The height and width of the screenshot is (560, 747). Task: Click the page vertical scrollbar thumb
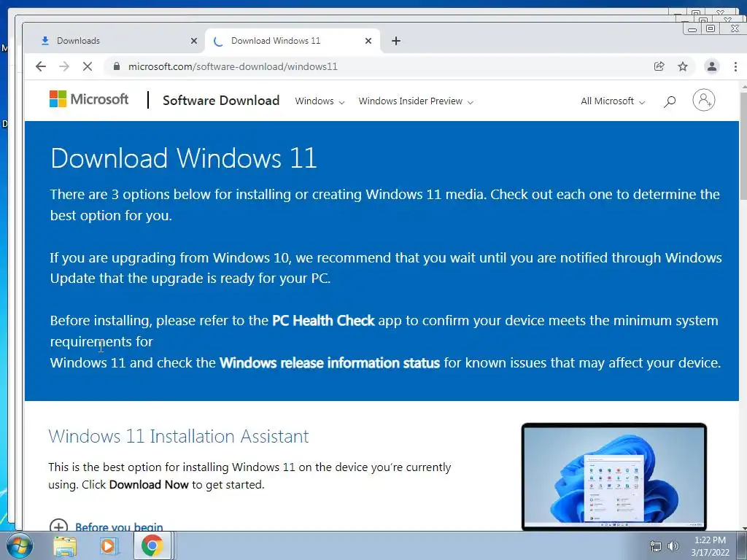[x=743, y=146]
